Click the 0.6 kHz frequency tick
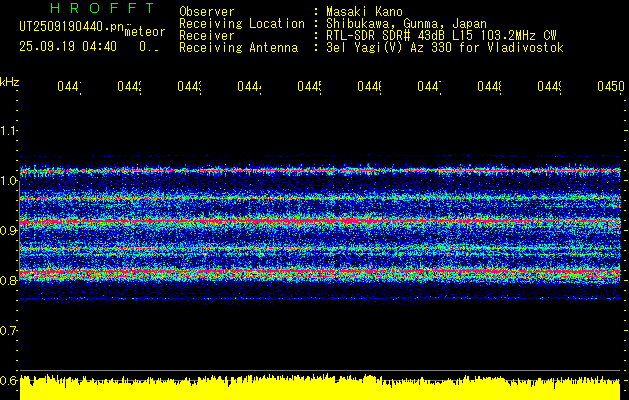 pos(9,381)
